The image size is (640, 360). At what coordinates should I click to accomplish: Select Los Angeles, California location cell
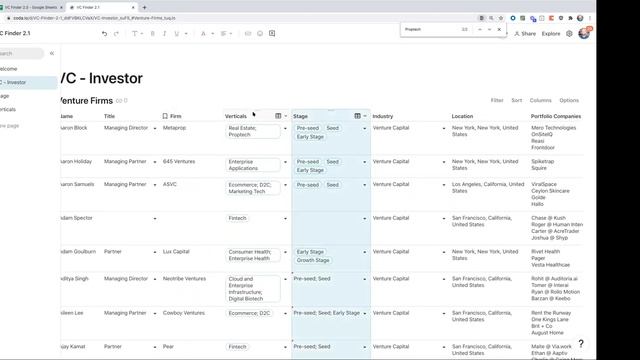pyautogui.click(x=489, y=195)
